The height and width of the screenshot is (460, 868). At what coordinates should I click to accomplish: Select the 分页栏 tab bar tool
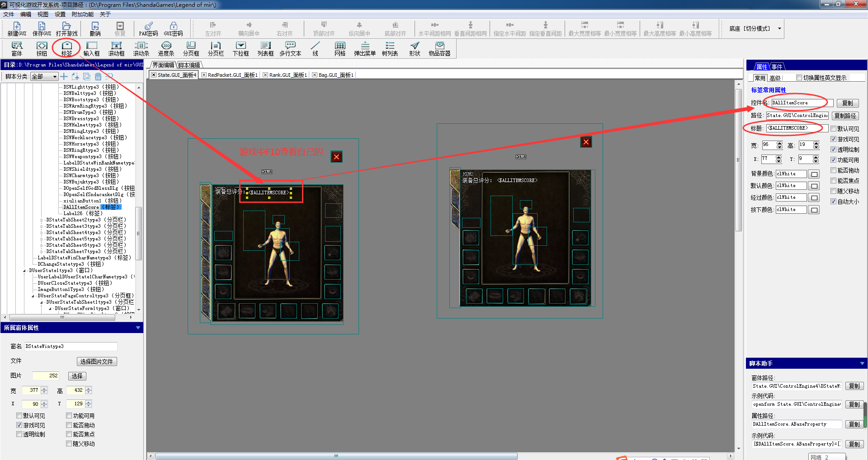tap(216, 49)
